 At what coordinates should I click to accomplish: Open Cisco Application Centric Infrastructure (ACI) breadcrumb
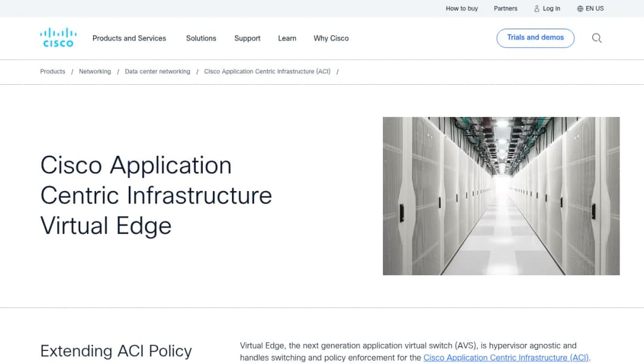(x=267, y=72)
